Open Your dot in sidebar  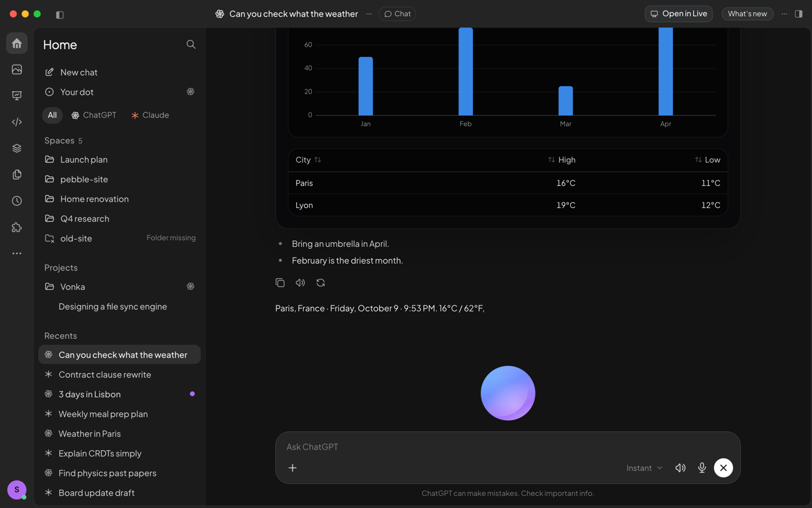pyautogui.click(x=119, y=92)
